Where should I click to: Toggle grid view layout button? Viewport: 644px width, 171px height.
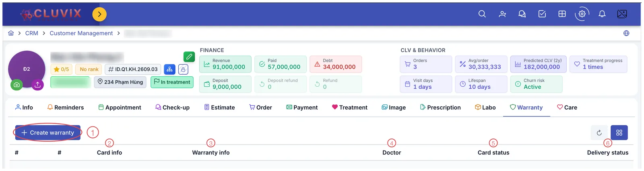tap(619, 132)
